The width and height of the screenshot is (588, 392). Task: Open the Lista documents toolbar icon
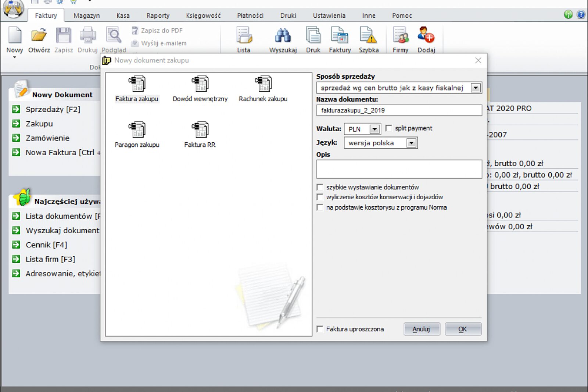pyautogui.click(x=244, y=36)
